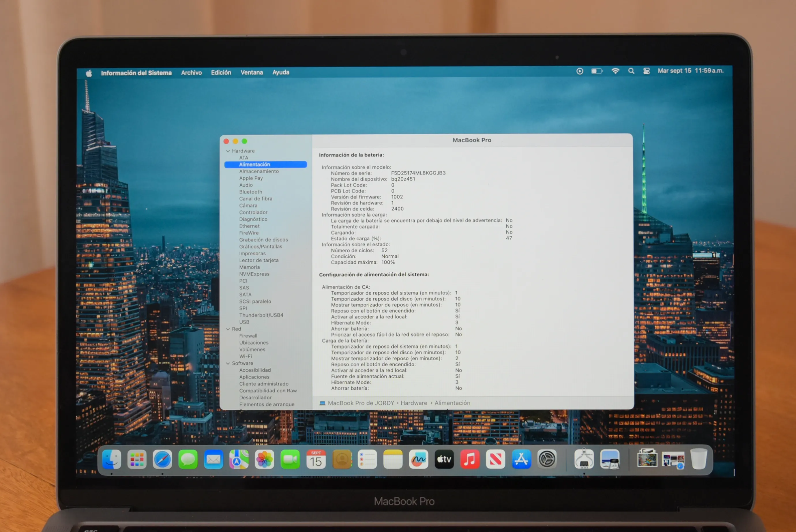Open the Edición menu
Viewport: 796px width, 532px height.
click(x=221, y=73)
